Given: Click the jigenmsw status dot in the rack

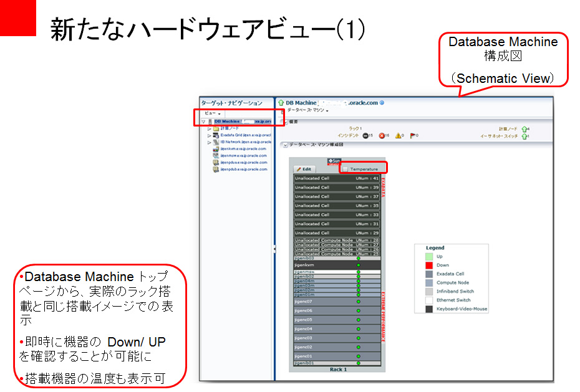Looking at the screenshot, I should (x=359, y=272).
